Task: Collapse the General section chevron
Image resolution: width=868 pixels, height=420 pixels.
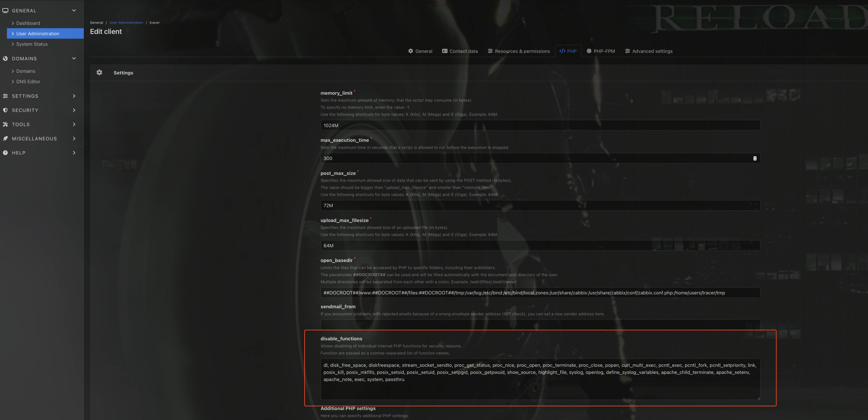Action: pos(74,10)
